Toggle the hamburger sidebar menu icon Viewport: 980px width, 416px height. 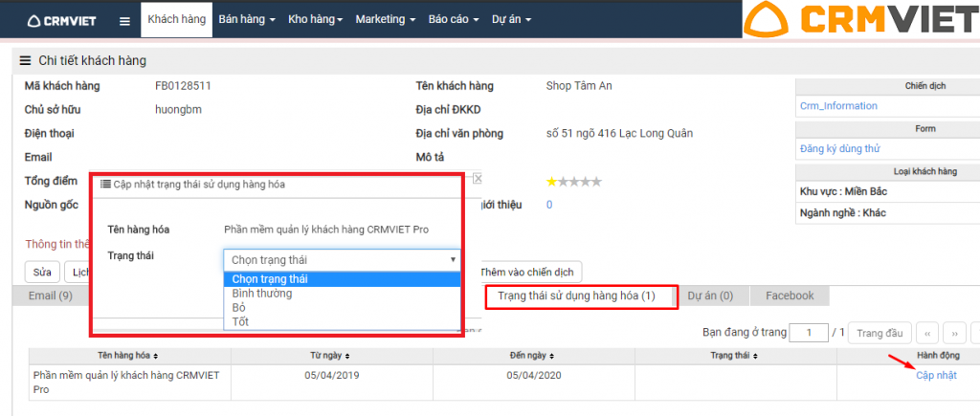click(x=125, y=21)
